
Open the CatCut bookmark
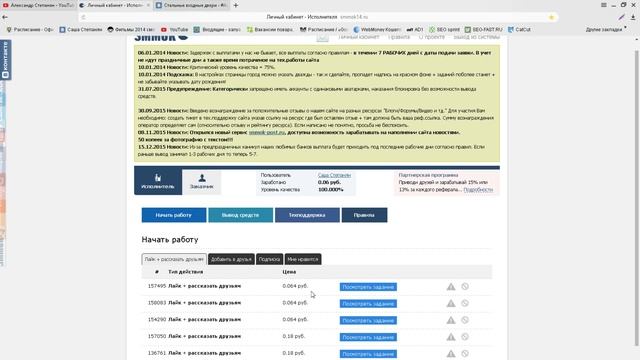point(519,29)
